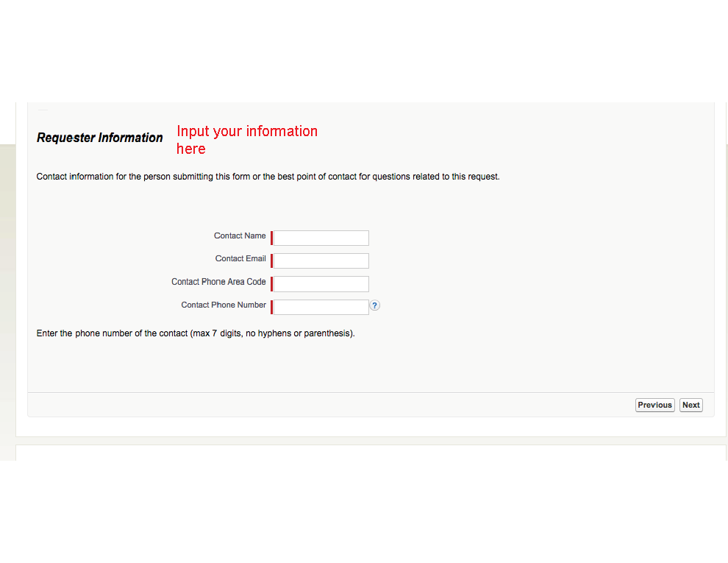Click the Requester Information heading

click(x=99, y=138)
